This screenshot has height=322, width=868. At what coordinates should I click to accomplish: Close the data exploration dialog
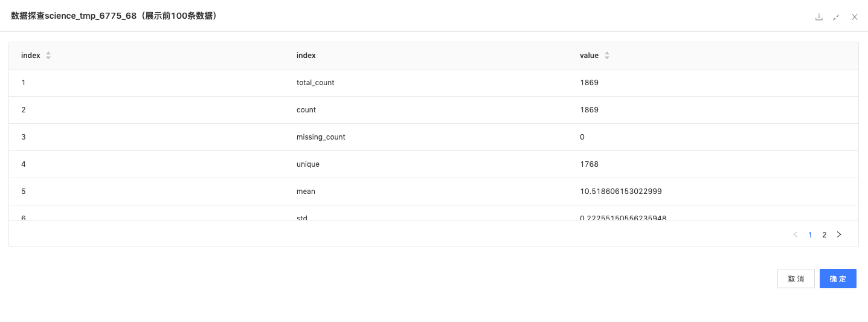[855, 17]
